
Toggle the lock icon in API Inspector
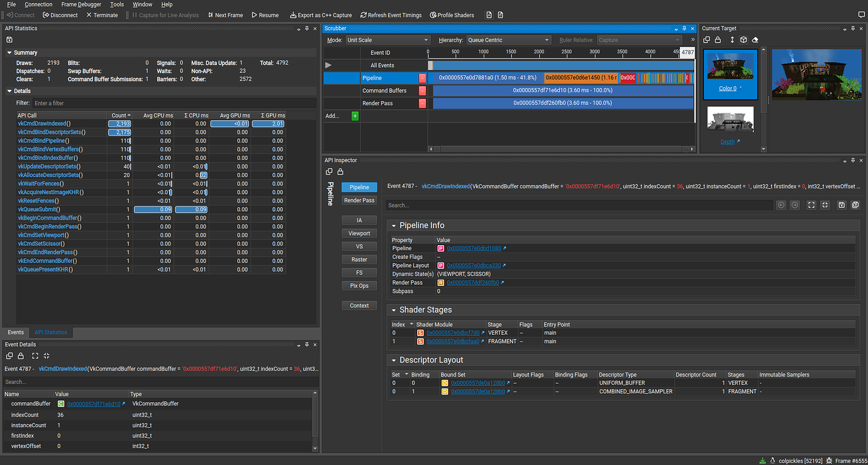click(340, 172)
